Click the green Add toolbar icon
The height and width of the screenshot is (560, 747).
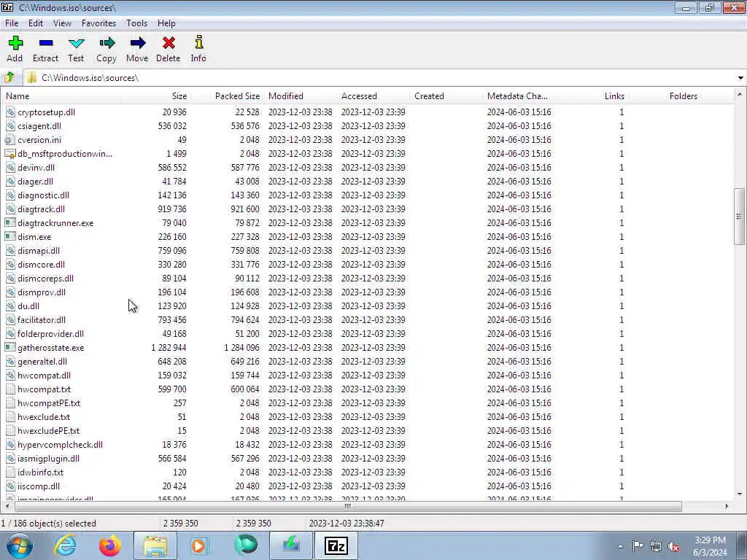[x=15, y=43]
